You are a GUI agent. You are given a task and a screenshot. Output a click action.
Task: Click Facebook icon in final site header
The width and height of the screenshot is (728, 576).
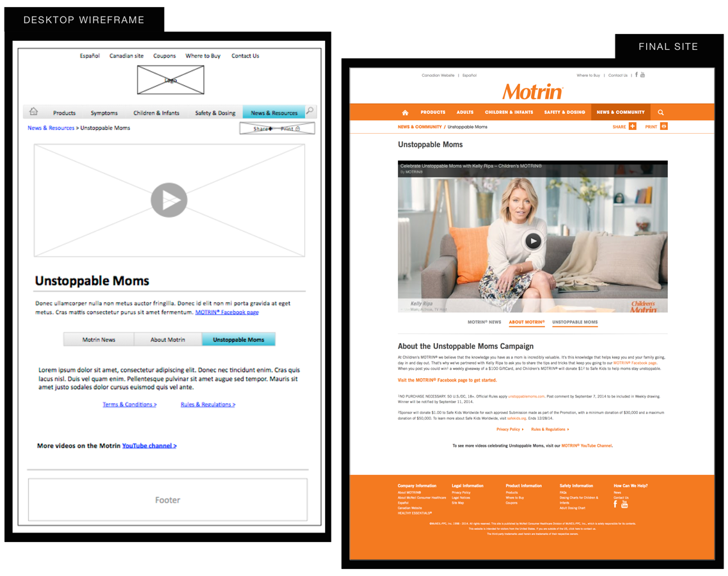point(637,74)
